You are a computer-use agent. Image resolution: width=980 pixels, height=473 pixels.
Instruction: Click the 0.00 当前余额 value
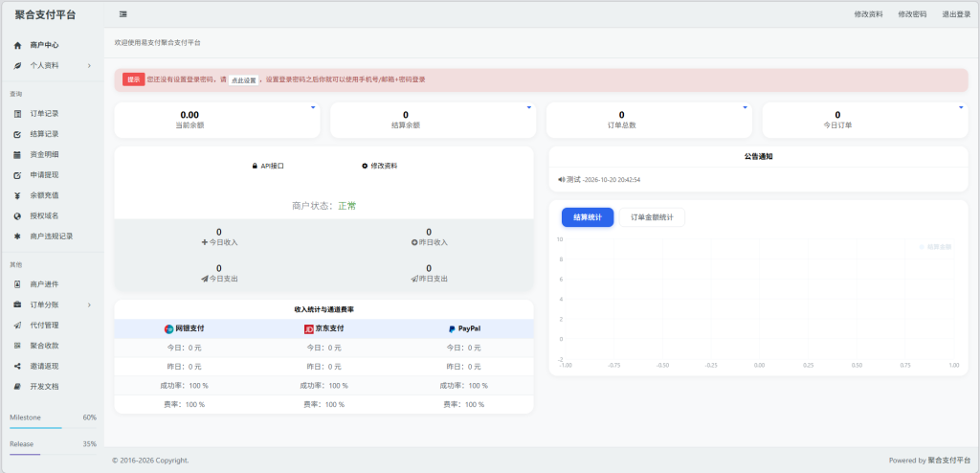[x=189, y=115]
